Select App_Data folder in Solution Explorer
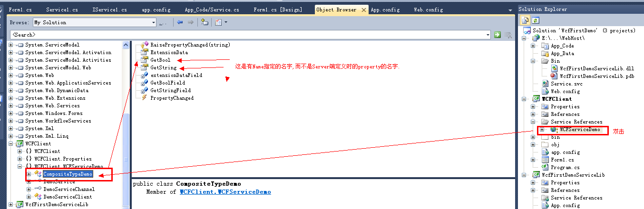This screenshot has width=644, height=209. coord(562,53)
